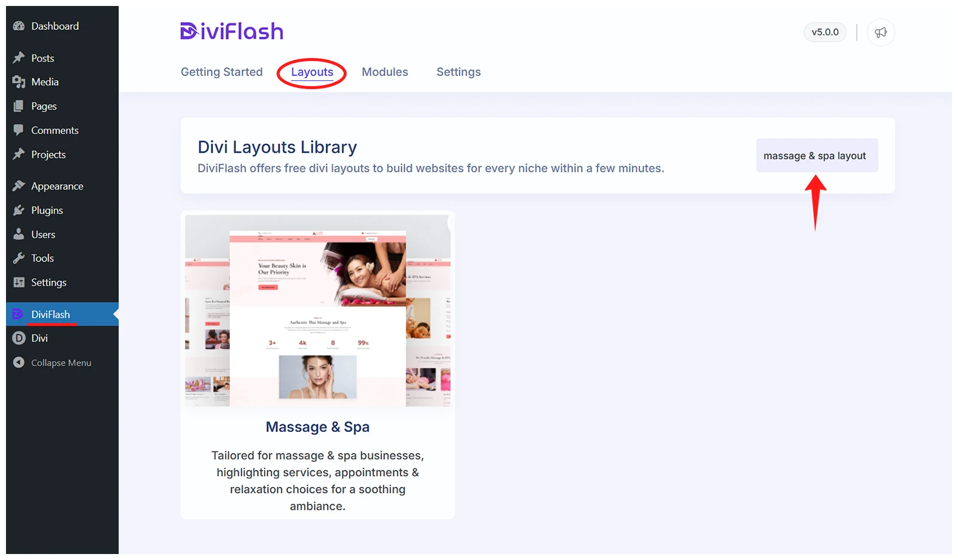Viewport: 958px width, 560px height.
Task: Click the DiviFlash logo
Action: coord(232,31)
